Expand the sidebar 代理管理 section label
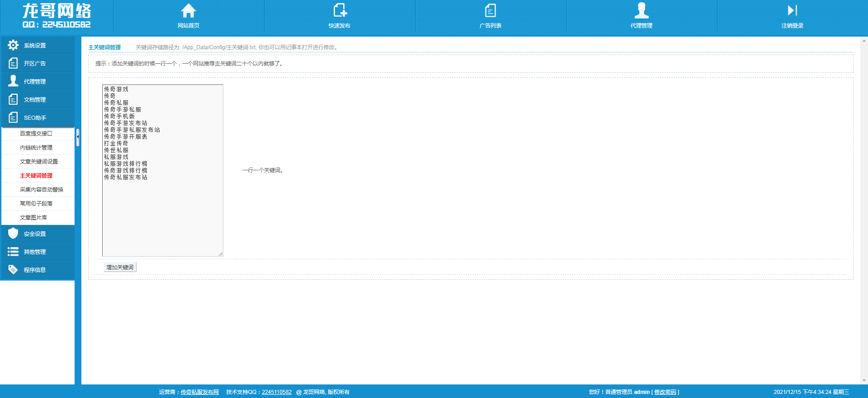868x398 pixels. point(35,82)
